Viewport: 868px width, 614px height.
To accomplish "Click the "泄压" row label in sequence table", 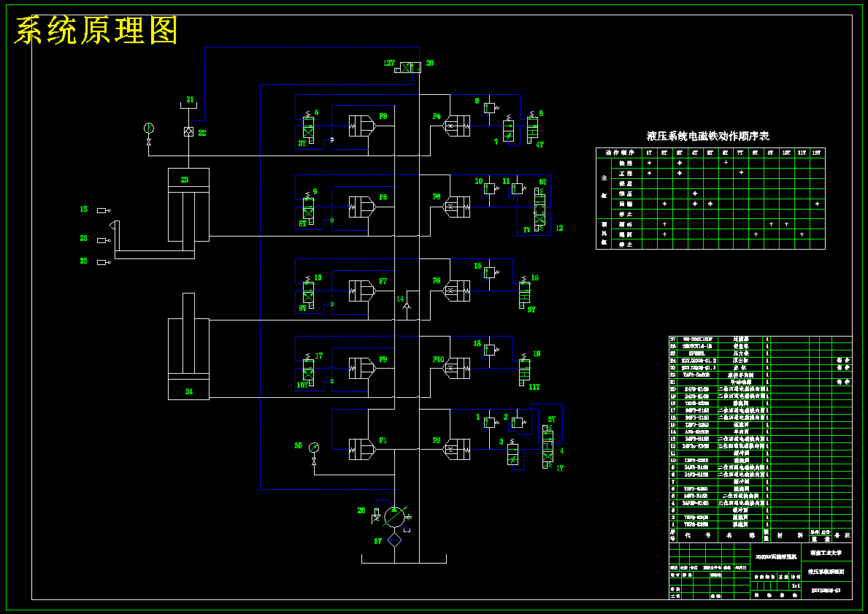I will 626,193.
